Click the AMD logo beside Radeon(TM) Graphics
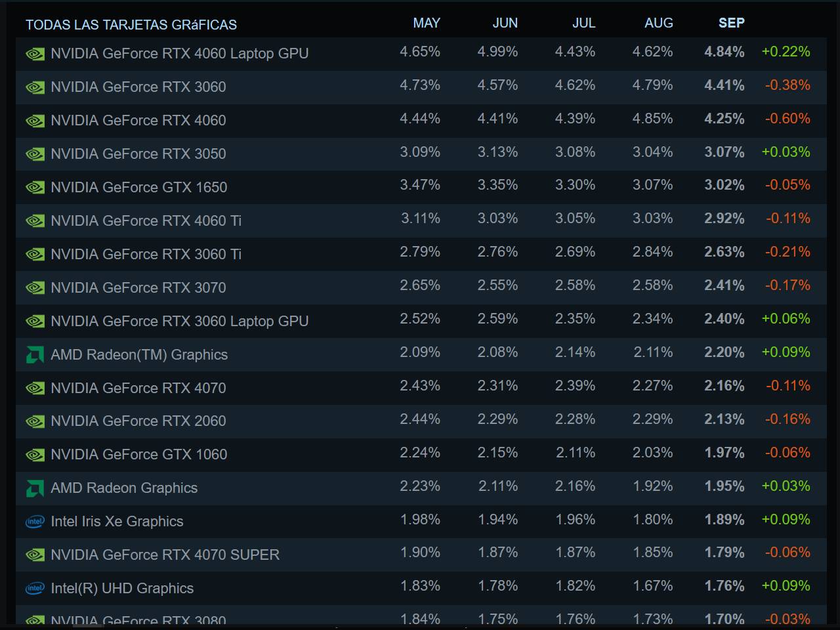 35,355
